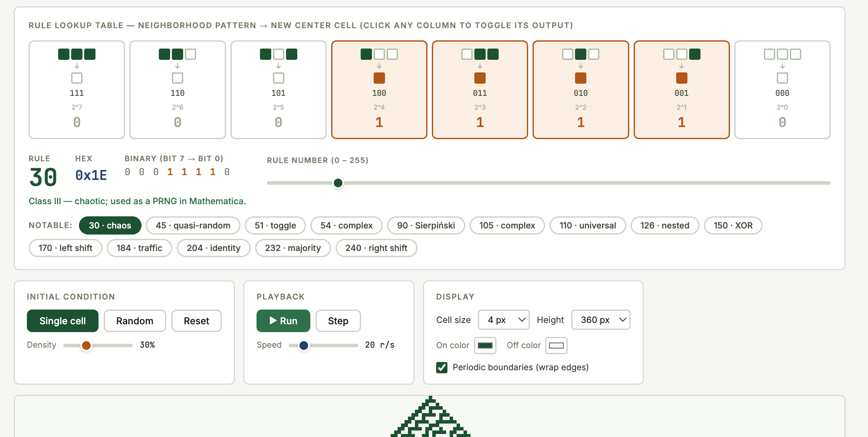Toggle the 000 neighborhood column
Image resolution: width=868 pixels, height=437 pixels.
point(782,90)
